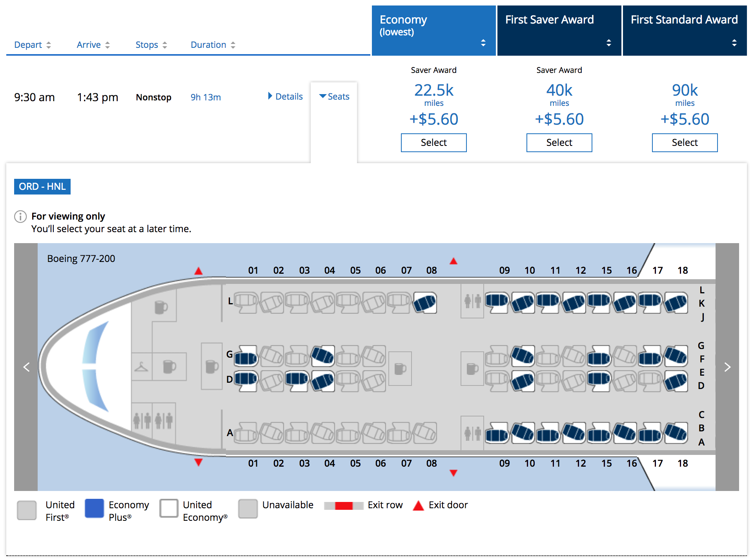
Task: Sort flights by Arrive time
Action: [x=93, y=45]
